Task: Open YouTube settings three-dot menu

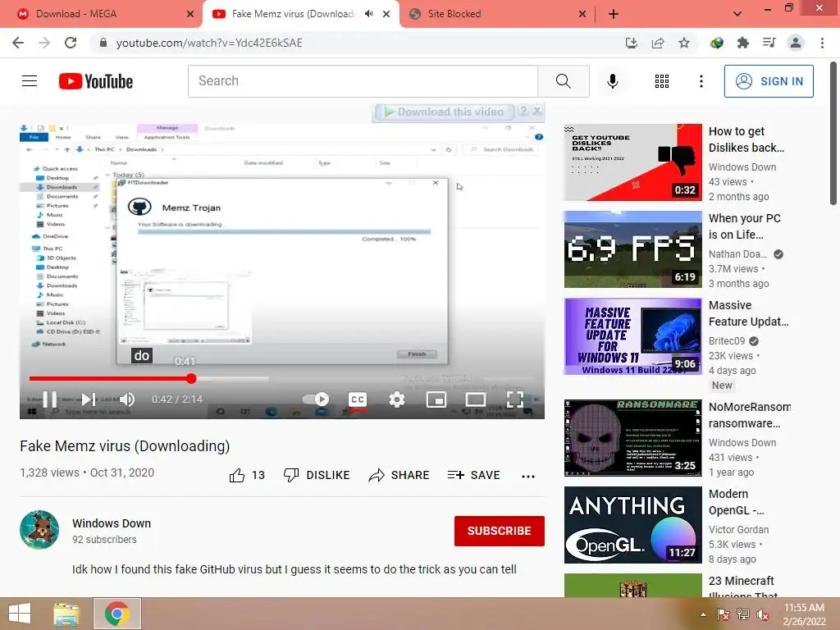Action: 701,81
